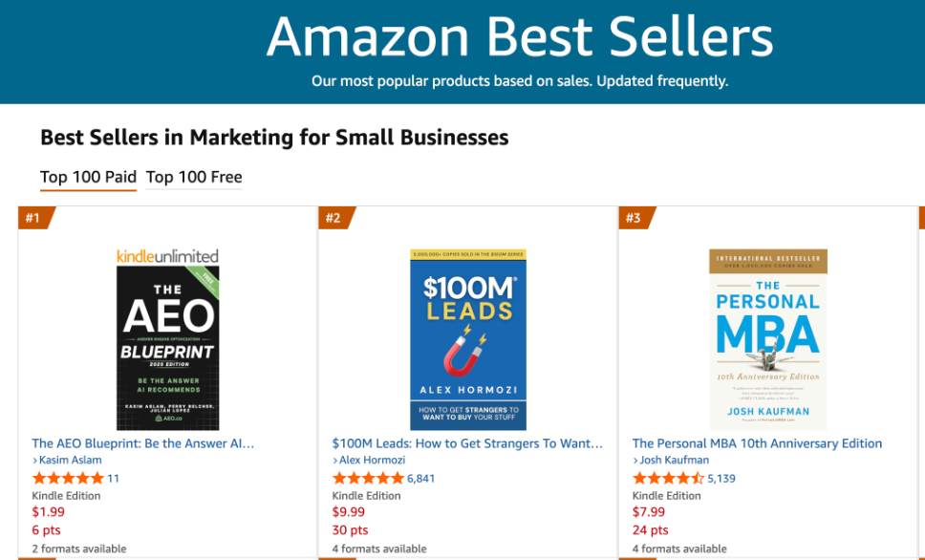Open The Personal MBA book cover
The height and width of the screenshot is (560, 925).
[x=768, y=340]
